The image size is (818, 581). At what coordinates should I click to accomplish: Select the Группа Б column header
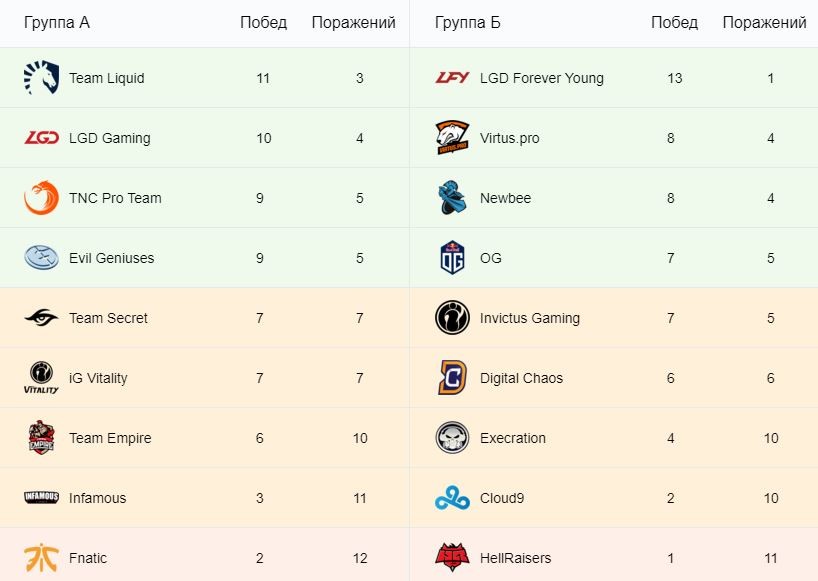[x=468, y=22]
